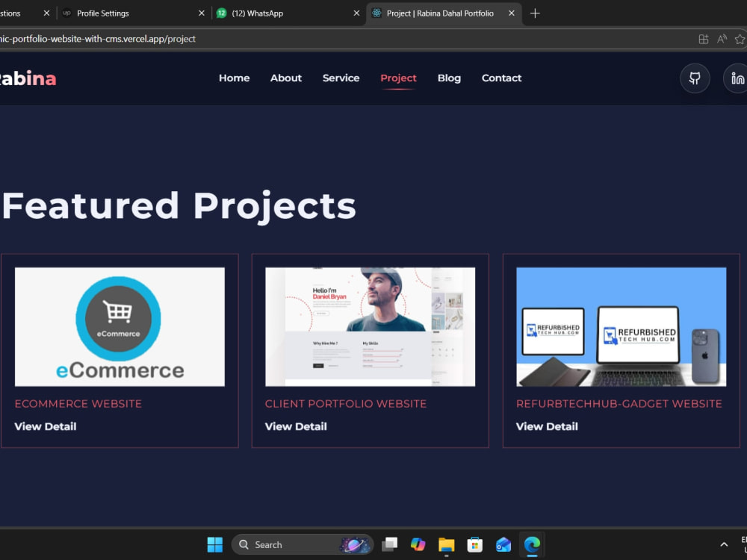This screenshot has height=560, width=747.
Task: Click the Featured Projects heading
Action: 179,206
